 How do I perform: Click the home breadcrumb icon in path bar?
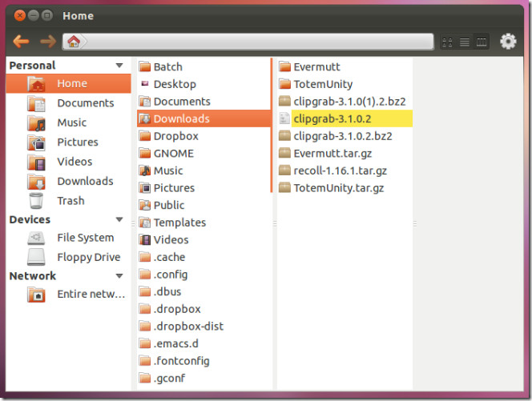pos(74,42)
